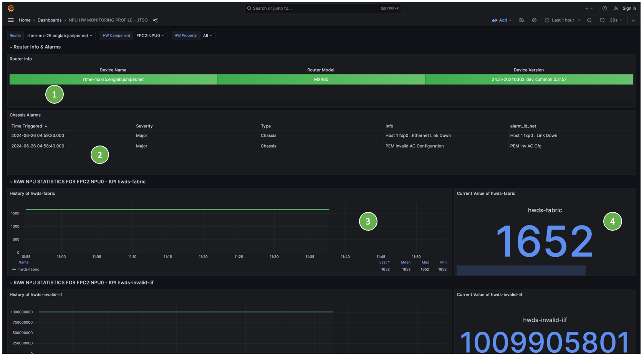Toggle legend sort by Last column
This screenshot has width=644, height=357.
pos(384,263)
